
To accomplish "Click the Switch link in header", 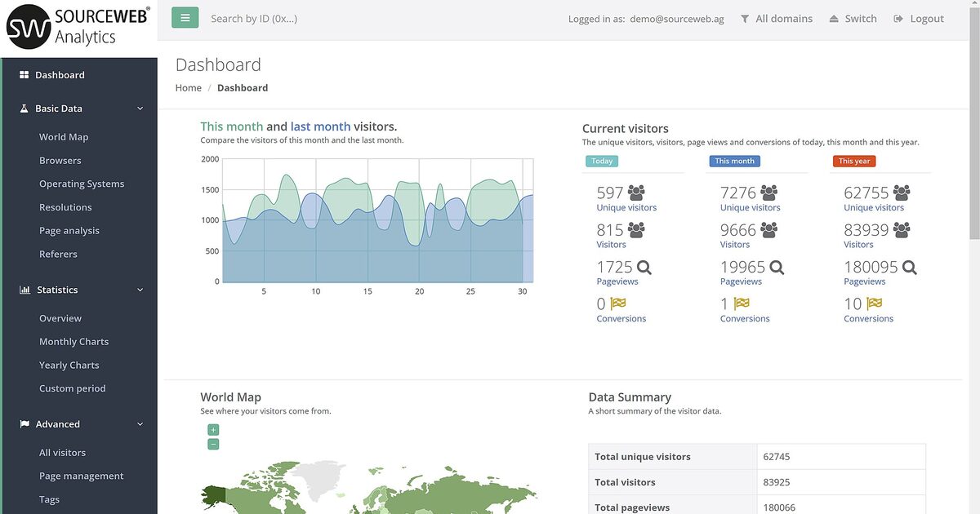I will click(x=861, y=19).
